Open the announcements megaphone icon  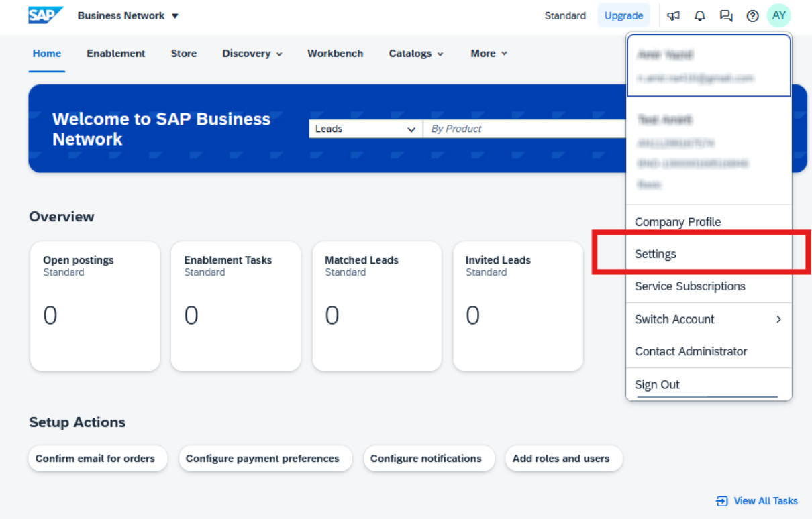pos(674,16)
